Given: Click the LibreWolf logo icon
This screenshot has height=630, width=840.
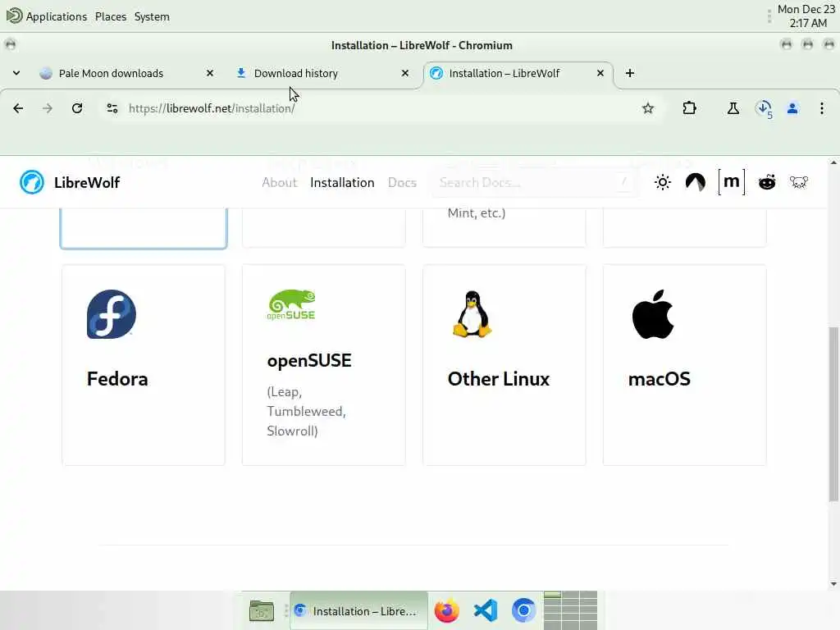Looking at the screenshot, I should [x=32, y=182].
